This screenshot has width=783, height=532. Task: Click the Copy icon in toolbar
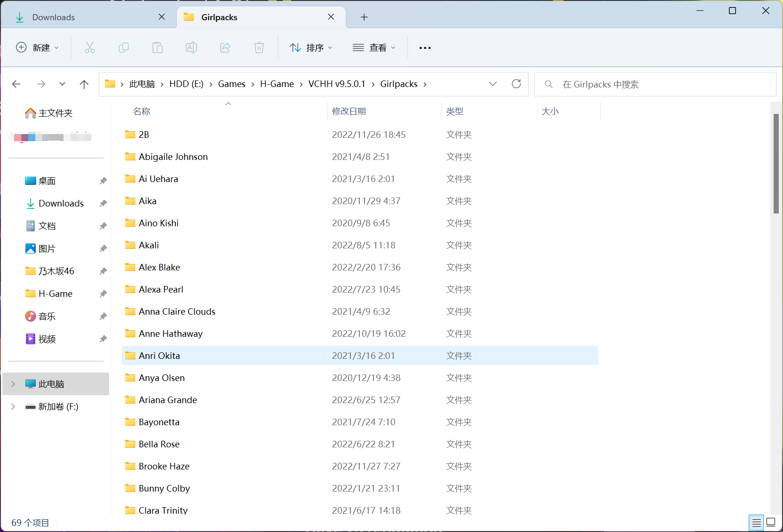click(x=124, y=48)
